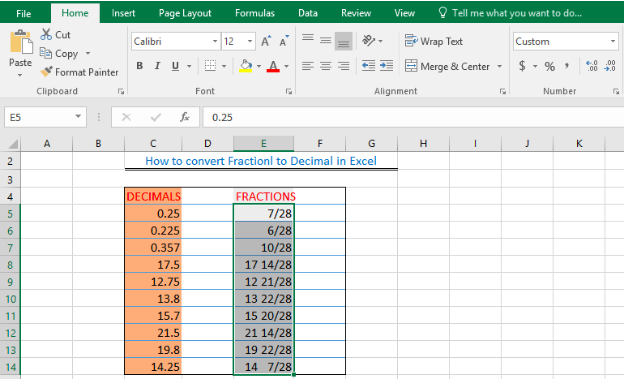Center text horizontally
Image resolution: width=626 pixels, height=383 pixels.
coord(325,66)
